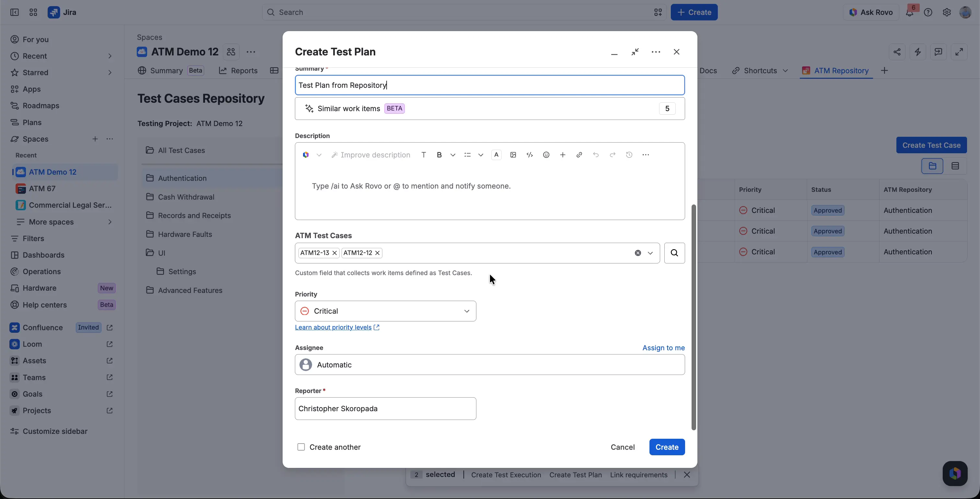Click the bullet list icon

468,155
